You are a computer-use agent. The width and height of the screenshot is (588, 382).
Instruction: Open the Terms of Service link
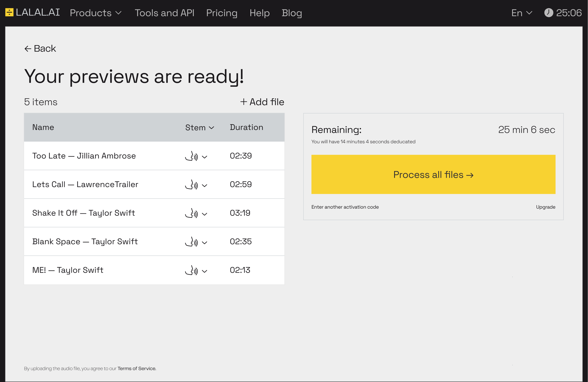(137, 368)
